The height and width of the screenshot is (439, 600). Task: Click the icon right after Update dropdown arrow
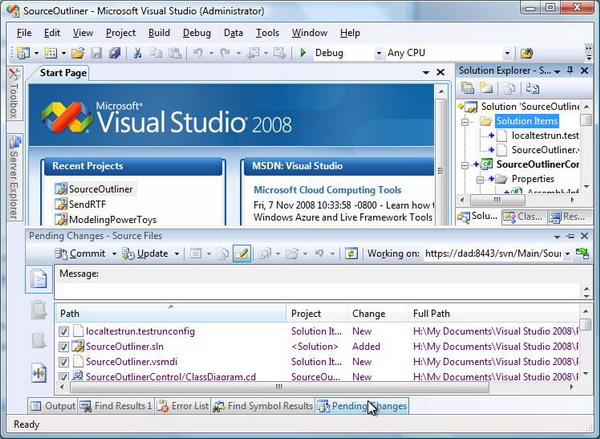[x=196, y=253]
